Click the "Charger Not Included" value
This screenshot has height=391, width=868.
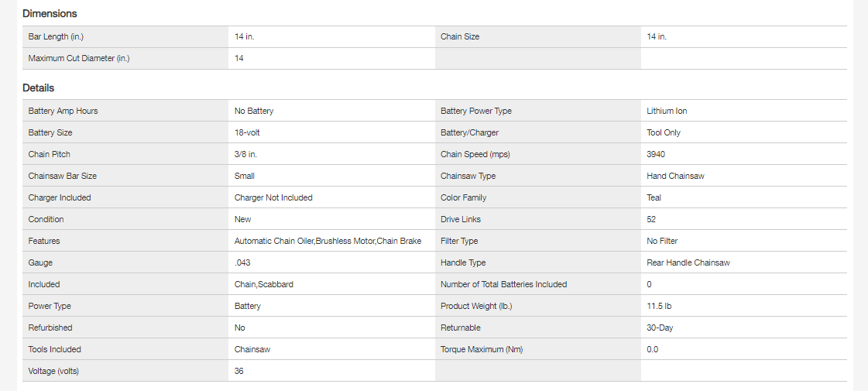coord(273,197)
